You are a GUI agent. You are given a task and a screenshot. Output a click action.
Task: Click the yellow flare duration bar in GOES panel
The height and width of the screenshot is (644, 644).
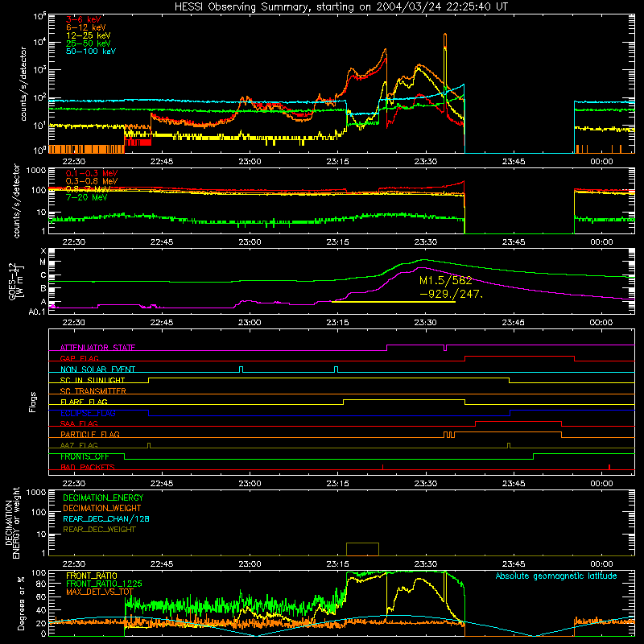pos(394,302)
